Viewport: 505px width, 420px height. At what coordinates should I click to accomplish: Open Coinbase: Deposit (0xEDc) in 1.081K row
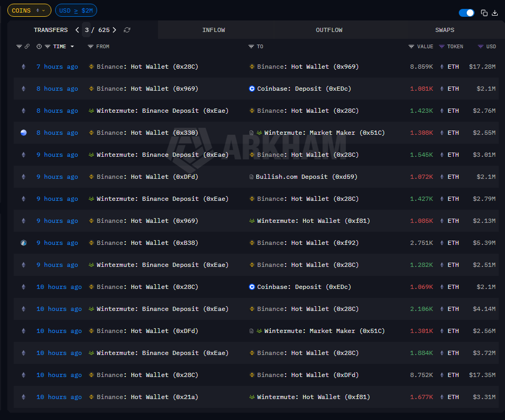tap(304, 89)
